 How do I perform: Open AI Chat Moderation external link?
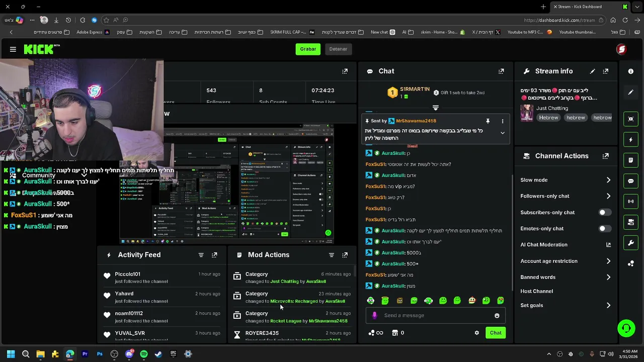pyautogui.click(x=608, y=245)
